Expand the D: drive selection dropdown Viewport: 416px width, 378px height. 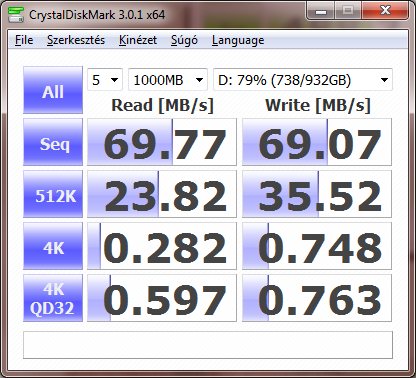point(303,80)
